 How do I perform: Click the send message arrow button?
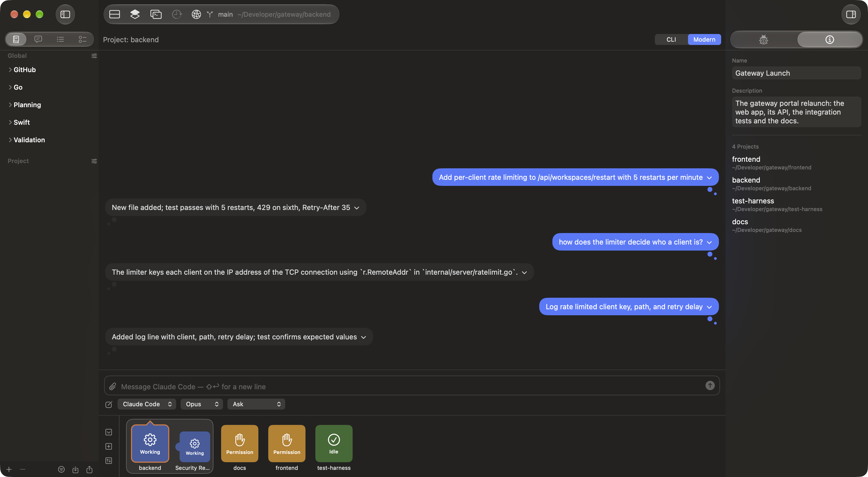pyautogui.click(x=710, y=385)
